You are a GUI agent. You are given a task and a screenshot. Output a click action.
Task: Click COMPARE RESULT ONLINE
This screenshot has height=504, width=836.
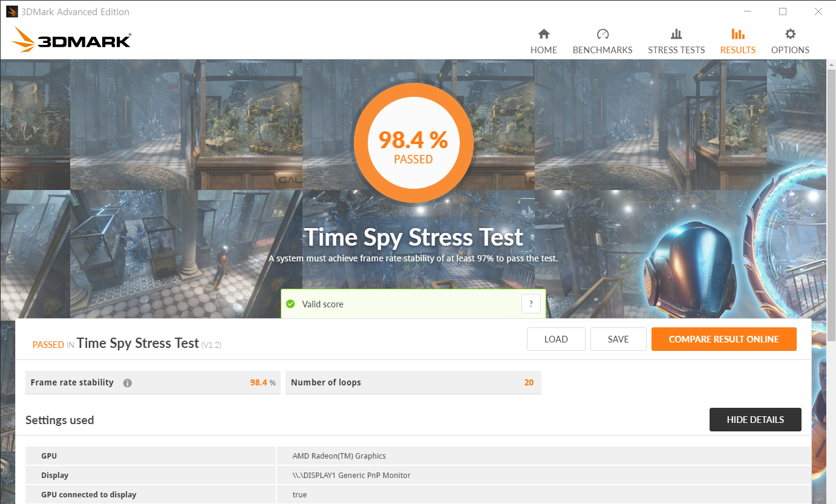coord(723,339)
